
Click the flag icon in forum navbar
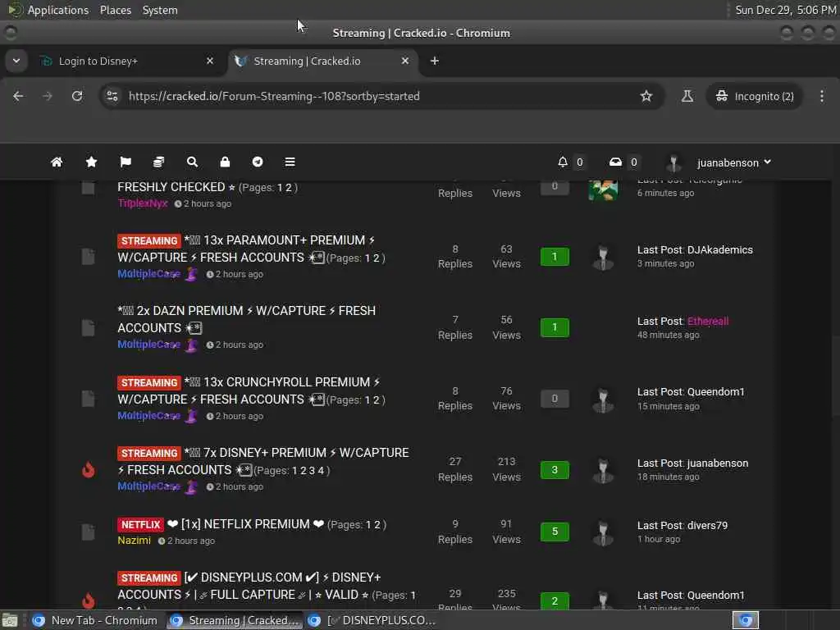[x=126, y=162]
